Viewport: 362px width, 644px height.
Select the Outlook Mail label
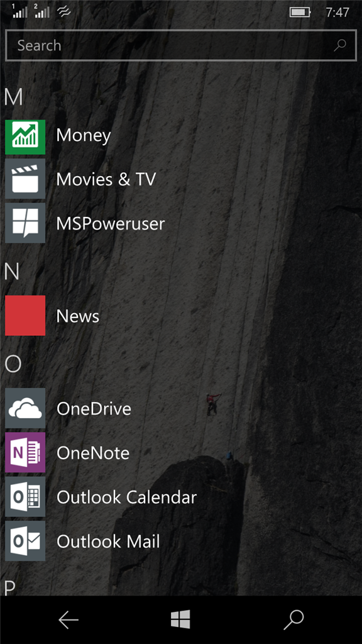(108, 541)
